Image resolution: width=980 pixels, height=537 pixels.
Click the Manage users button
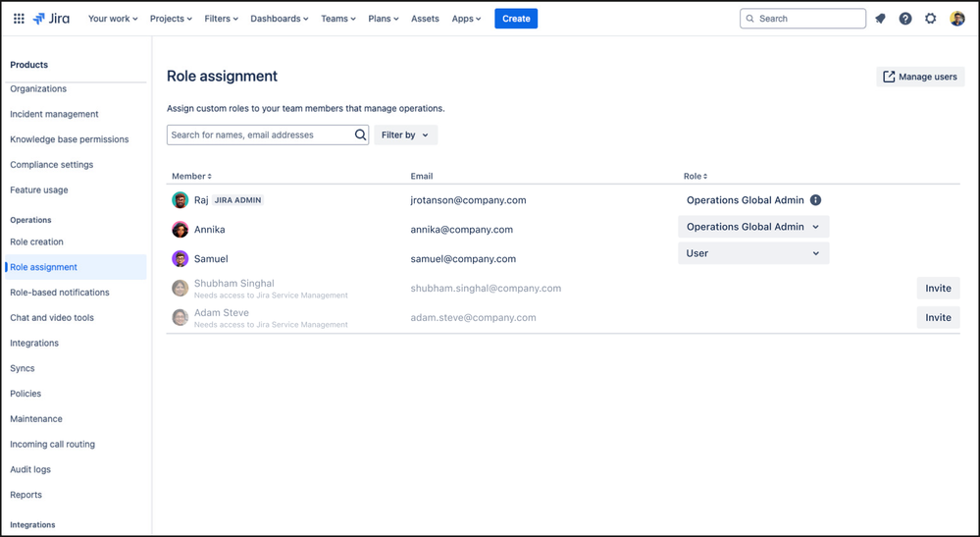(x=920, y=77)
